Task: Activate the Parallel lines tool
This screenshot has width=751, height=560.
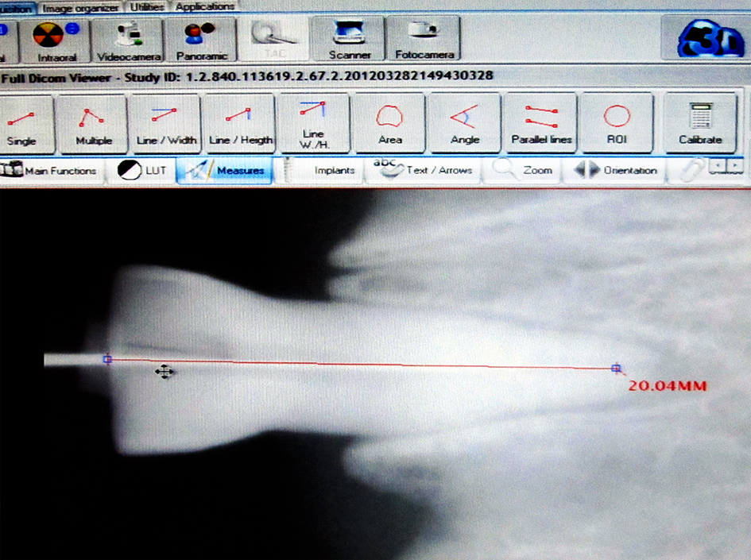Action: (540, 124)
